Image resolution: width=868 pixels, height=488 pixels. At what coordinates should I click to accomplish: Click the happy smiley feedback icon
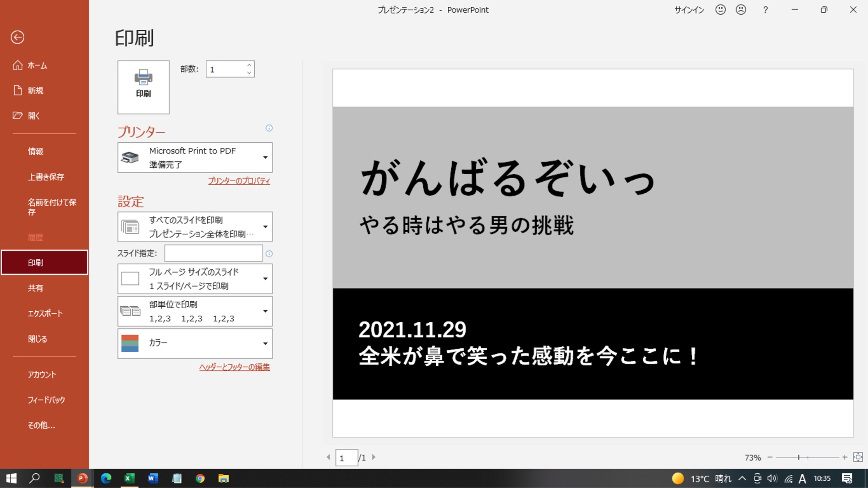(x=720, y=10)
